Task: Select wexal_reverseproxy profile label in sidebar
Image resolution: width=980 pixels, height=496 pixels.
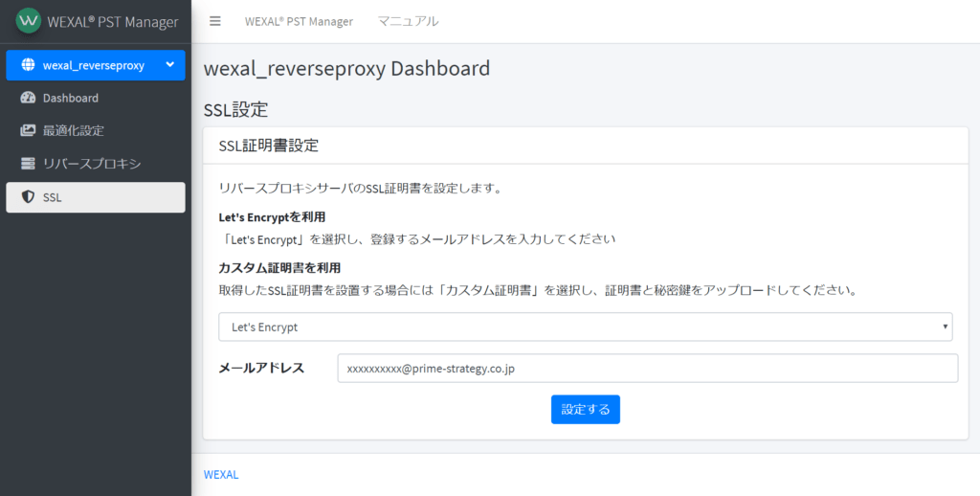Action: tap(94, 65)
